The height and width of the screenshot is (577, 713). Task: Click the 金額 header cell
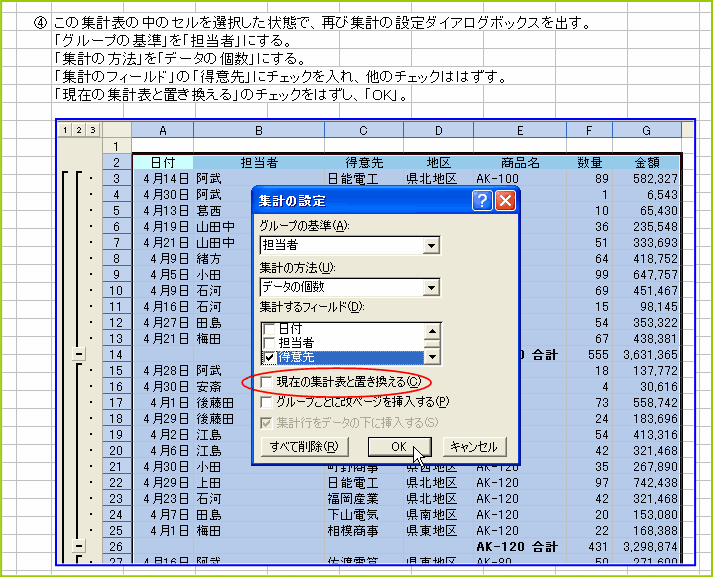646,162
